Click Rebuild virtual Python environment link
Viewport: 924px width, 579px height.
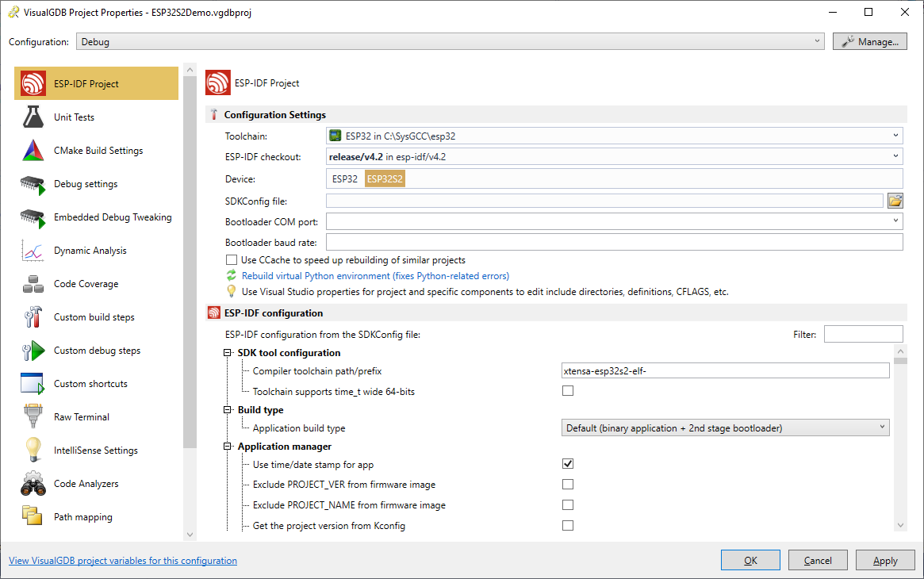[375, 276]
